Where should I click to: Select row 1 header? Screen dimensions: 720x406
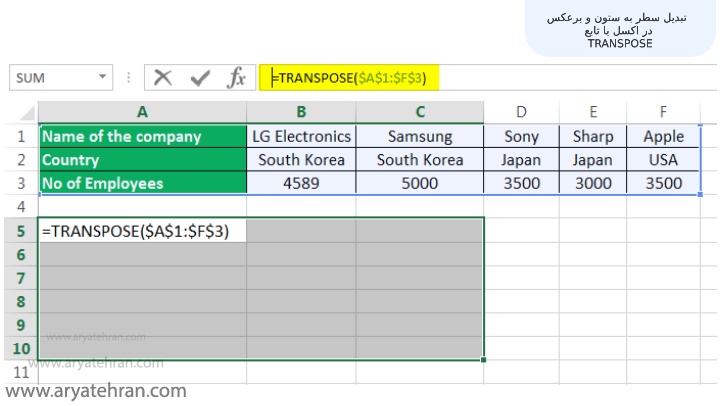coord(21,137)
